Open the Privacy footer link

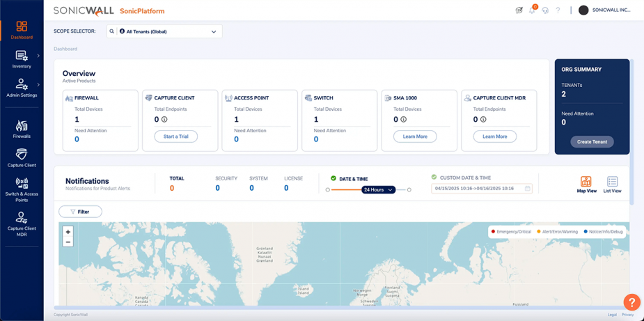pos(627,315)
